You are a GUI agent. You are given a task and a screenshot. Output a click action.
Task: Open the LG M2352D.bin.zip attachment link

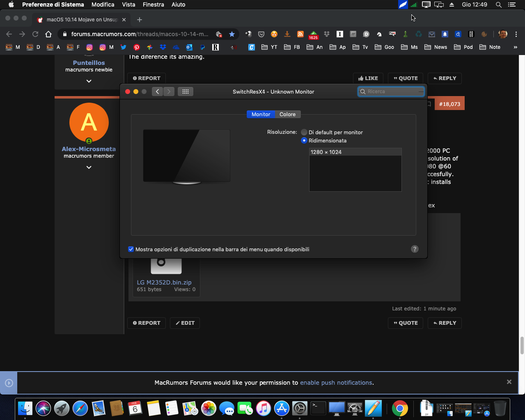[x=164, y=282]
